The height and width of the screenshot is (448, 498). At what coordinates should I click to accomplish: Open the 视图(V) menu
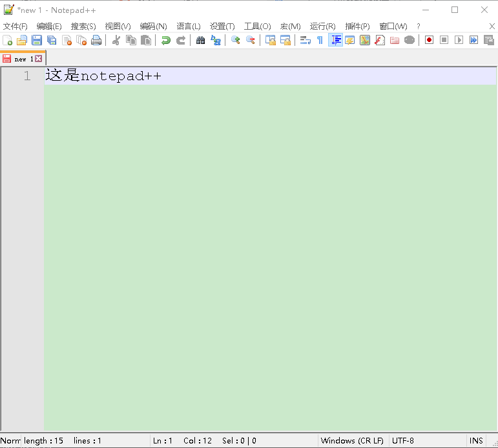pos(118,27)
